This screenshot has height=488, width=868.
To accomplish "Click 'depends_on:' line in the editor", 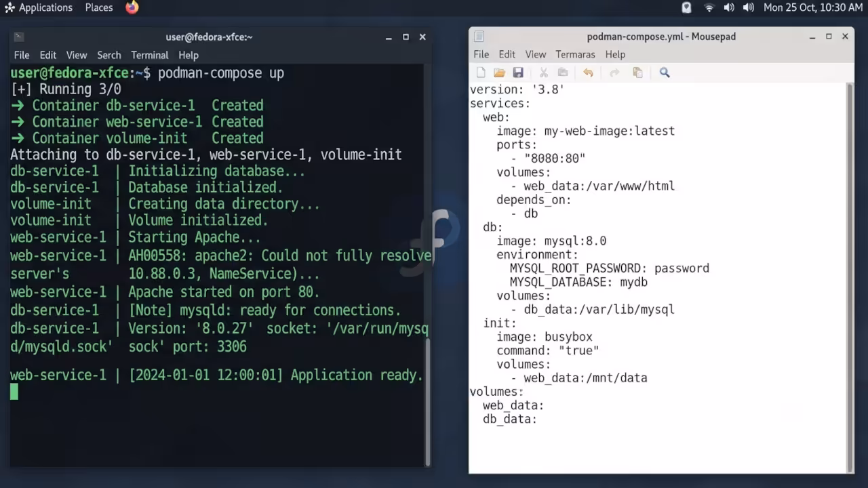I will tap(534, 200).
